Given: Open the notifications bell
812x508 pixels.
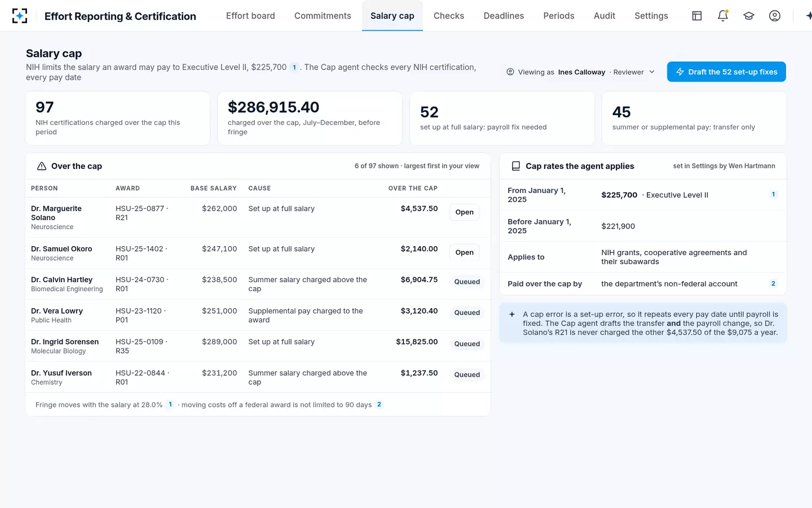Looking at the screenshot, I should tap(723, 16).
